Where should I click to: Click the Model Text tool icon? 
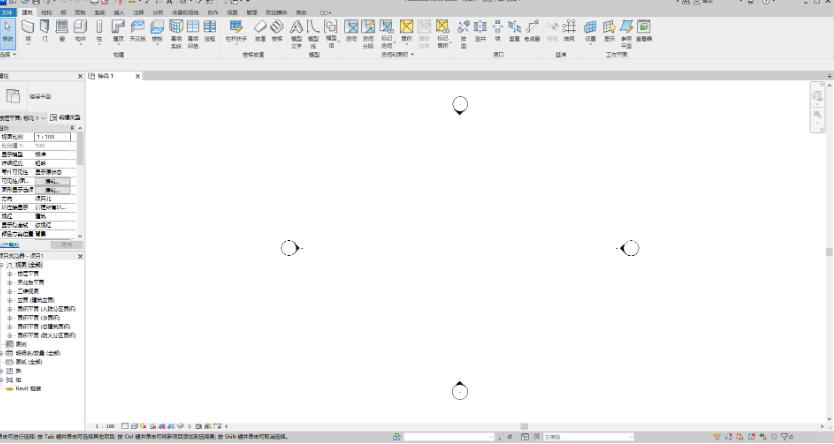click(x=296, y=28)
